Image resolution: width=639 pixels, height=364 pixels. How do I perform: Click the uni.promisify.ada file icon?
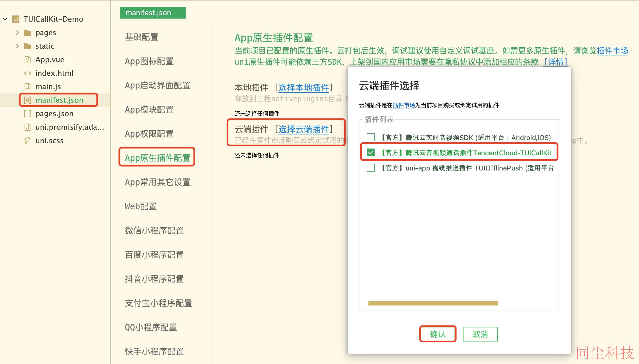pyautogui.click(x=28, y=127)
